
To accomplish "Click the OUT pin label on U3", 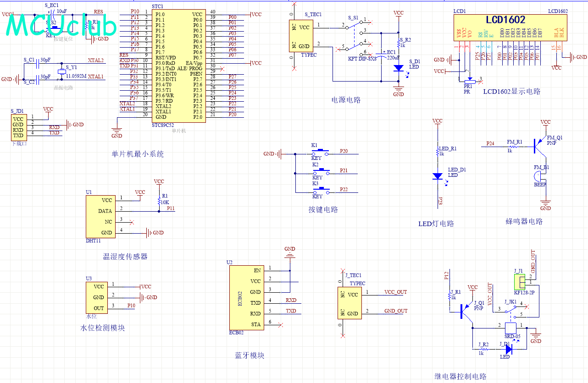I will coord(99,308).
